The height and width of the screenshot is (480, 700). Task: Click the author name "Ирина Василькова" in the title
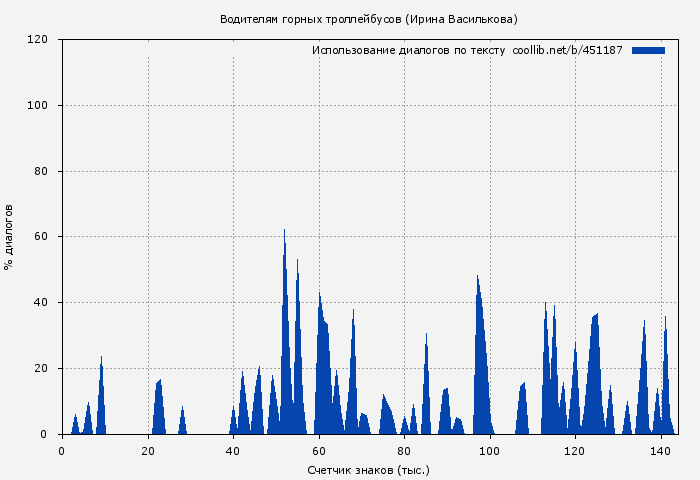465,19
